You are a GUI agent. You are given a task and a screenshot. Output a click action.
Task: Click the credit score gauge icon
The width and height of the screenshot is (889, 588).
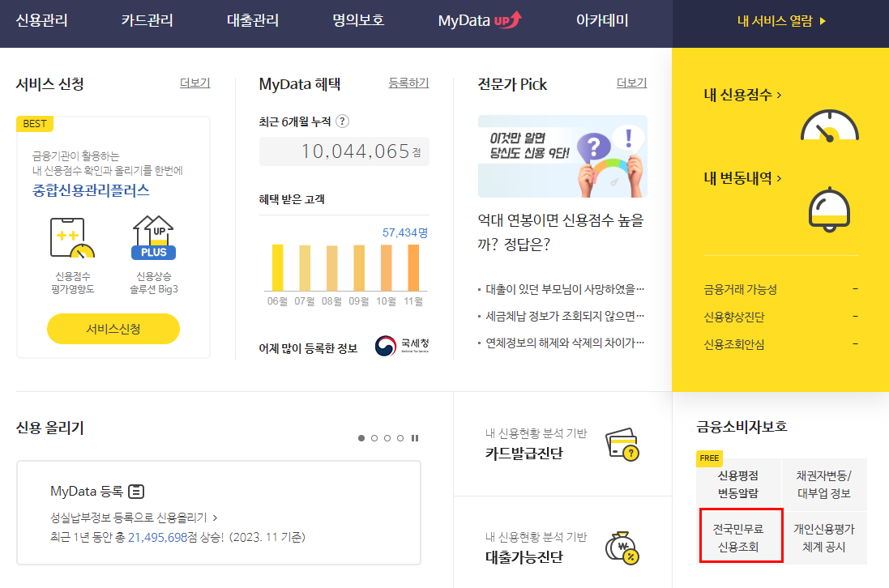830,126
